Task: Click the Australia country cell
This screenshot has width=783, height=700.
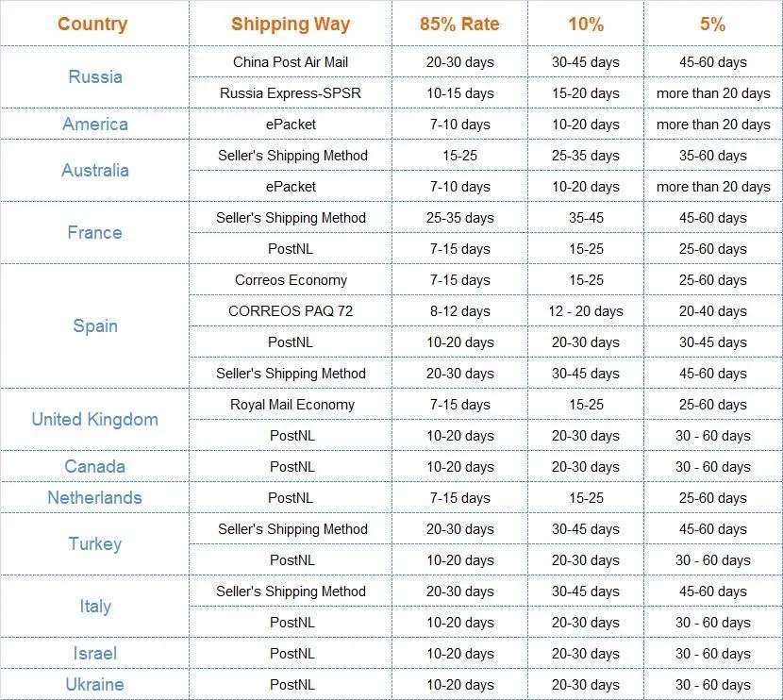Action: tap(95, 170)
